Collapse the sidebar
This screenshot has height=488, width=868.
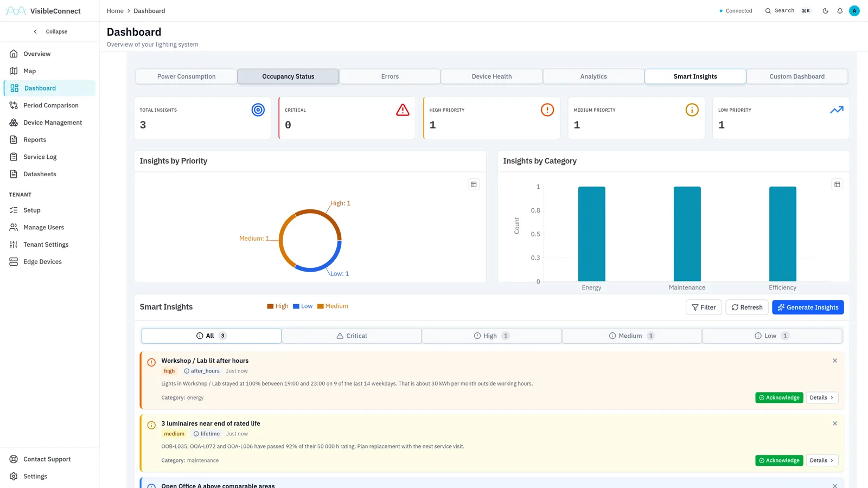50,31
